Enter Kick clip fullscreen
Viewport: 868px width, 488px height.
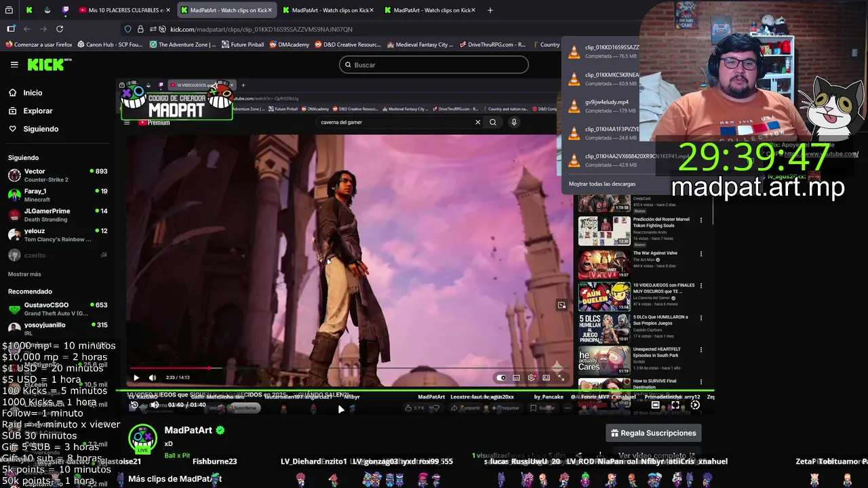coord(675,405)
